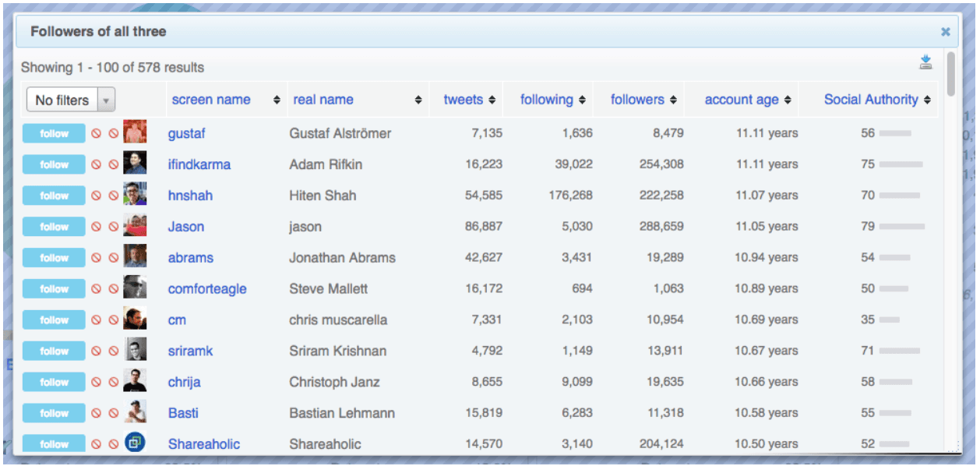This screenshot has height=466, width=980.
Task: Block gustaf with the red prohibition icon
Action: pyautogui.click(x=97, y=133)
